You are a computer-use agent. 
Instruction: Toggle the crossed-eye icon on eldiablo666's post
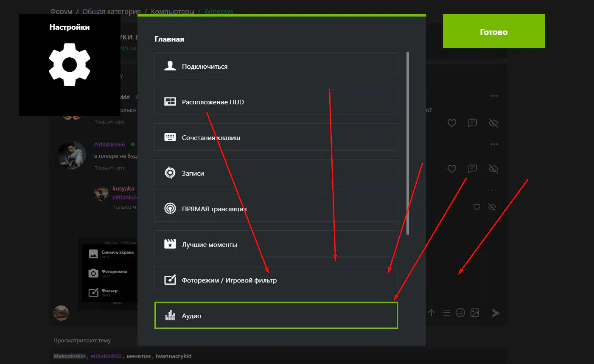point(493,169)
